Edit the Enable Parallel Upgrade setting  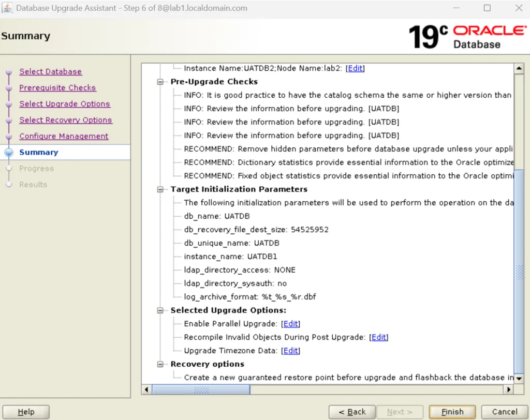tap(290, 323)
